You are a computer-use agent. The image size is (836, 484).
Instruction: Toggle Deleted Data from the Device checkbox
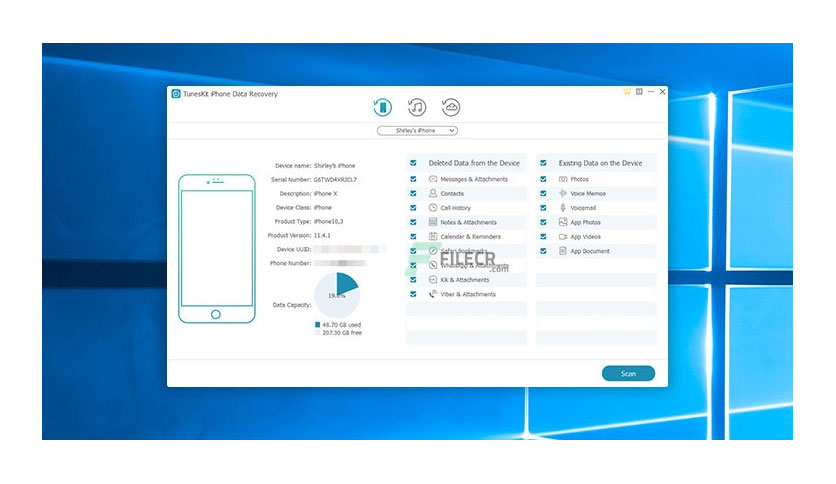(413, 163)
